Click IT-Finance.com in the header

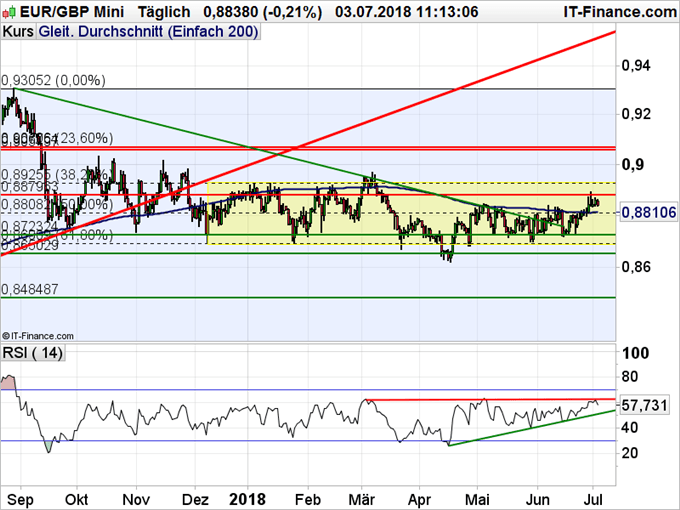(x=620, y=12)
